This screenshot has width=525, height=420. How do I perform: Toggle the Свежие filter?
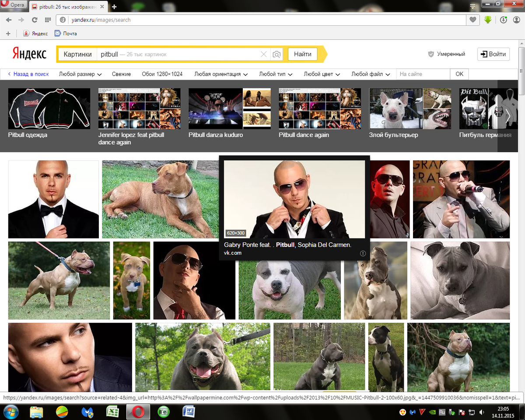121,74
